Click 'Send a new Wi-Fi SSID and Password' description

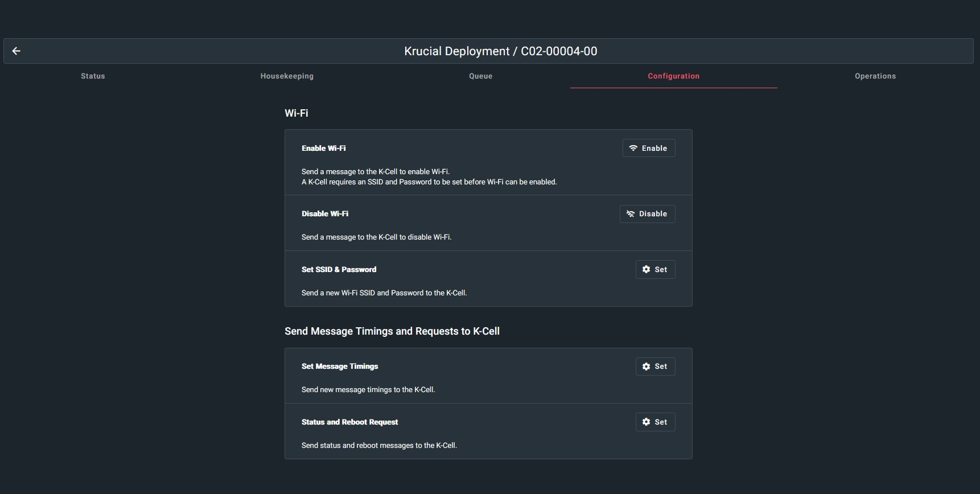[384, 293]
